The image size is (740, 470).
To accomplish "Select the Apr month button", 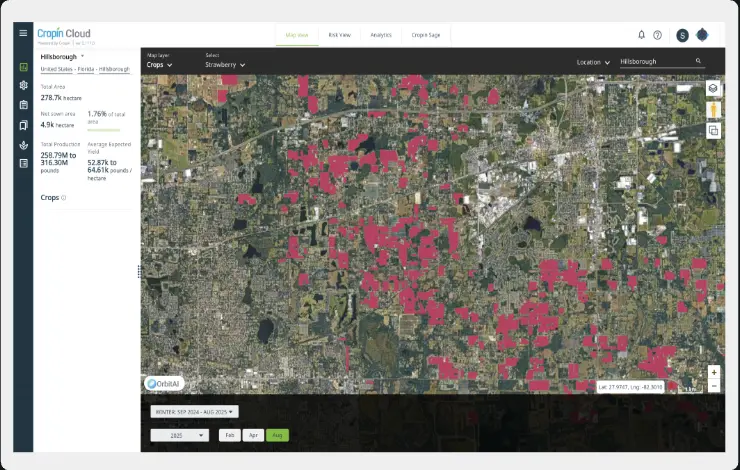I will 253,435.
